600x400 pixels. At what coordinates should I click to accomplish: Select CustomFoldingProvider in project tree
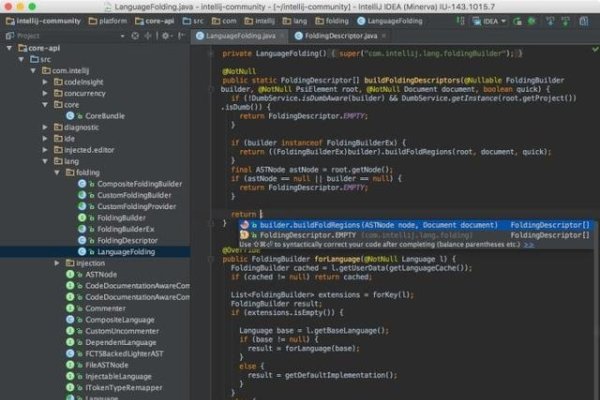[x=137, y=206]
